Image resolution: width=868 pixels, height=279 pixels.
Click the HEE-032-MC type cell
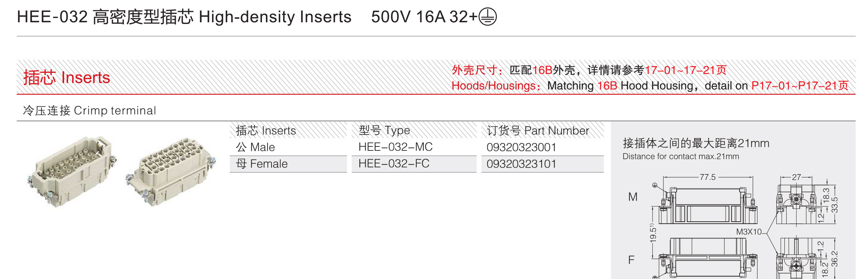point(396,147)
